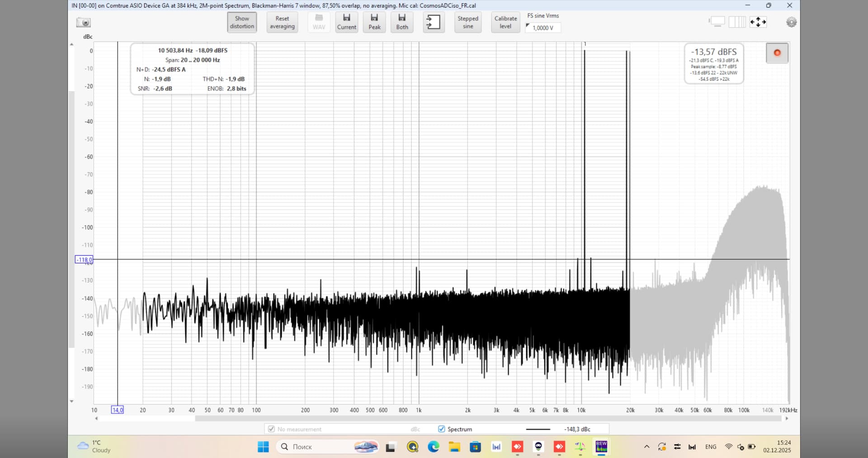Open the Stepped sine measurement

(467, 22)
